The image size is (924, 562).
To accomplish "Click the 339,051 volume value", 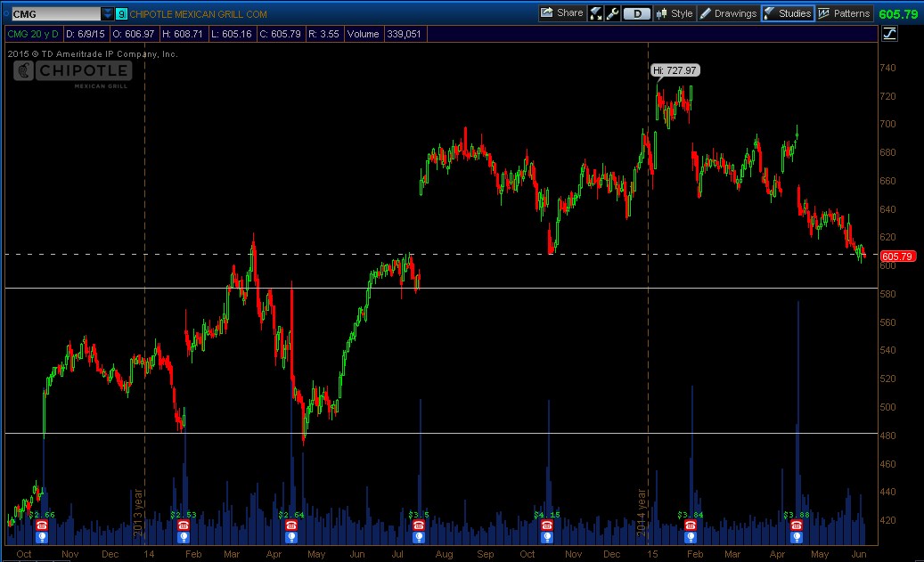I will (x=405, y=34).
